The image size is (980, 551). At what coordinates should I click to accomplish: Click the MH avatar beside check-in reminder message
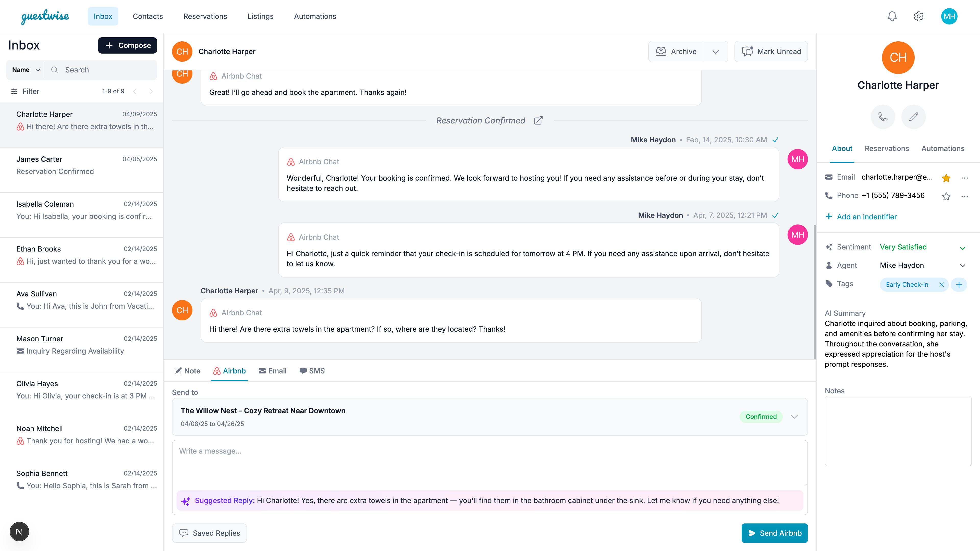[797, 235]
